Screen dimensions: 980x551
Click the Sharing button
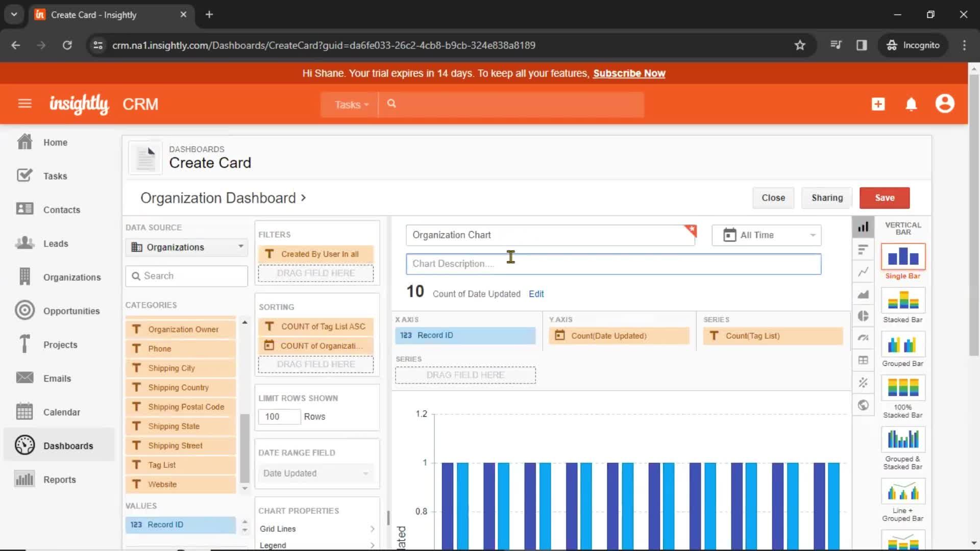pos(827,198)
